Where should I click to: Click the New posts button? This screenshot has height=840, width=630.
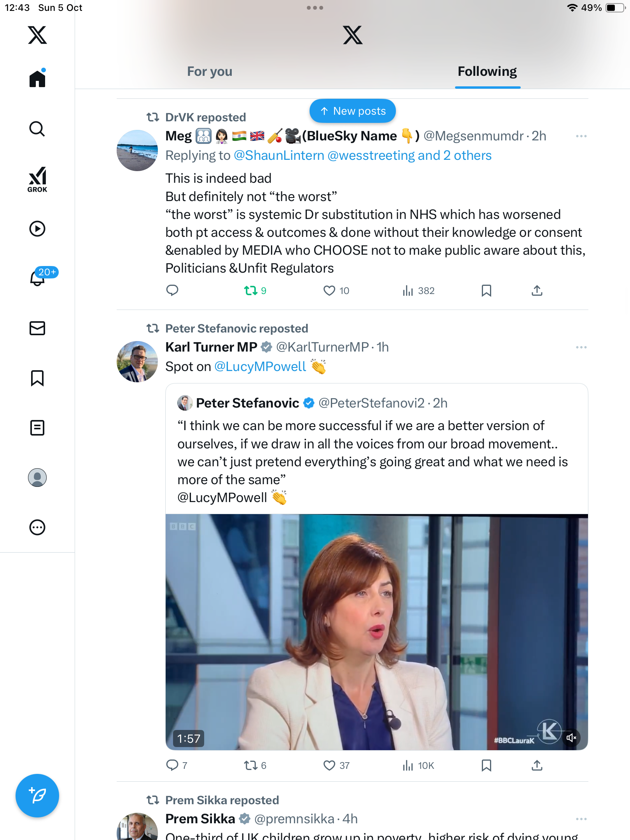pos(352,111)
